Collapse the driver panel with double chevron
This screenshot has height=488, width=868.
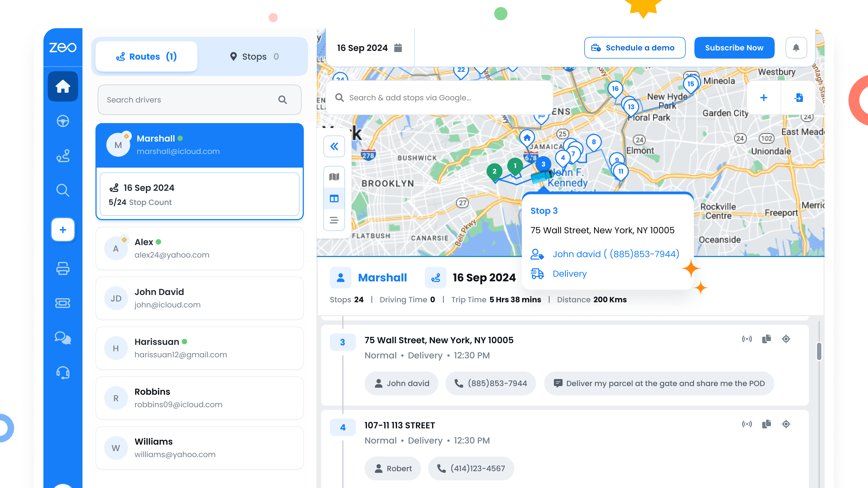coord(334,146)
